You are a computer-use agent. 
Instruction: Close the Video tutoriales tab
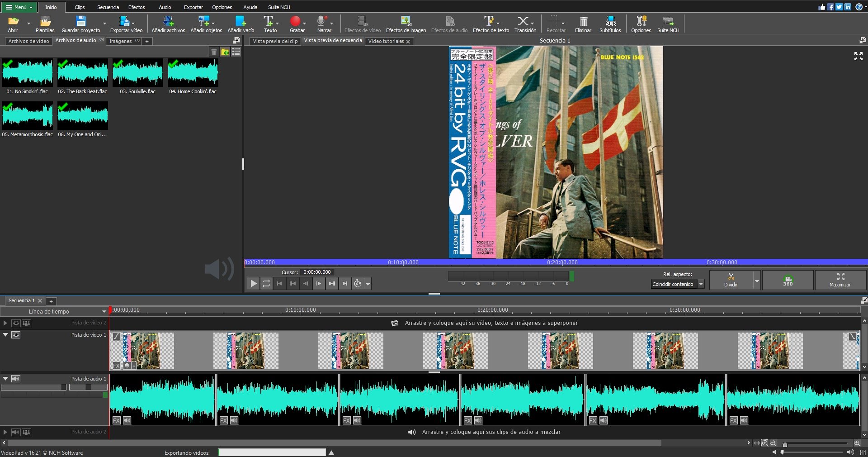click(x=408, y=42)
